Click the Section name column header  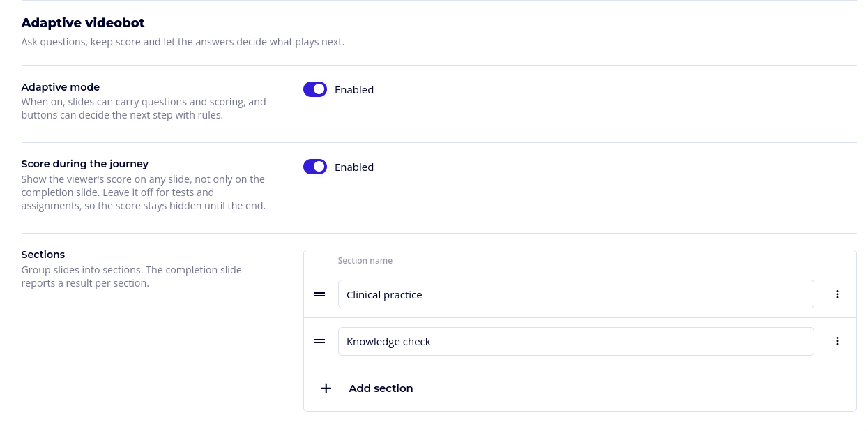pos(365,261)
